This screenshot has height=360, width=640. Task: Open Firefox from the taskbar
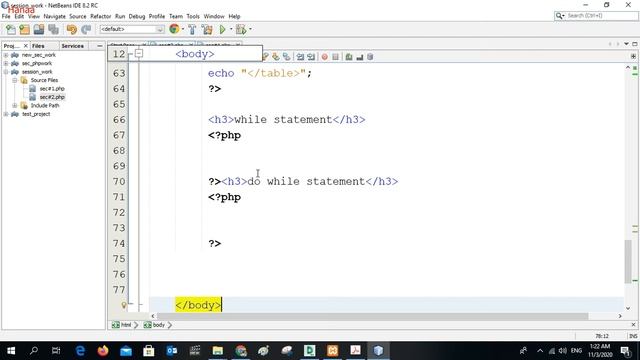click(103, 351)
